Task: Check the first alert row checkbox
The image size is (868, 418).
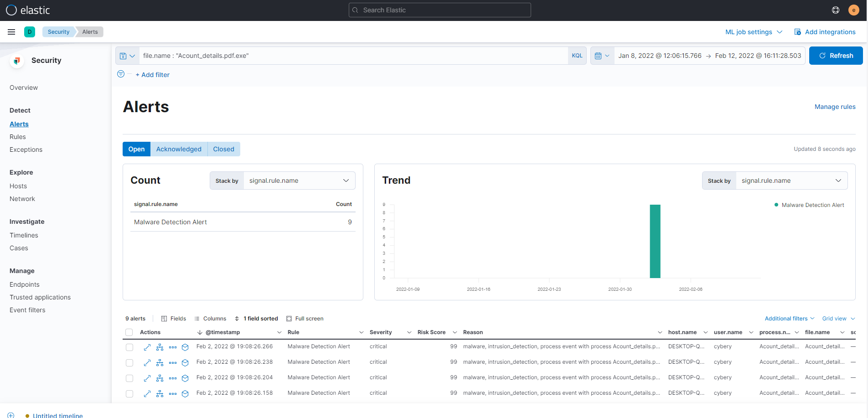Action: [129, 347]
